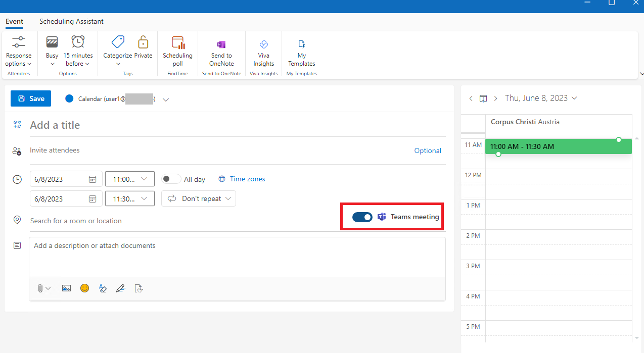Screen dimensions: 644x353
Task: Click scroll up arrow in calendar pane
Action: pos(636,138)
